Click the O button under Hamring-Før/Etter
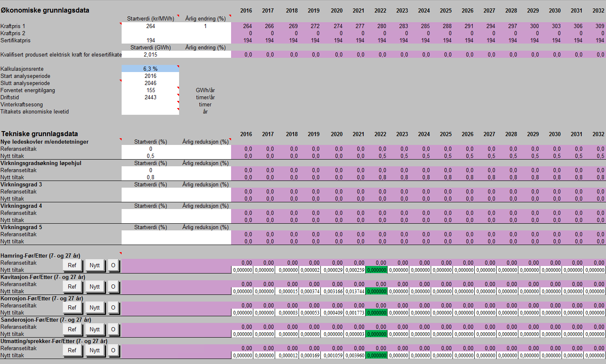The height and width of the screenshot is (364, 606). pos(113,265)
